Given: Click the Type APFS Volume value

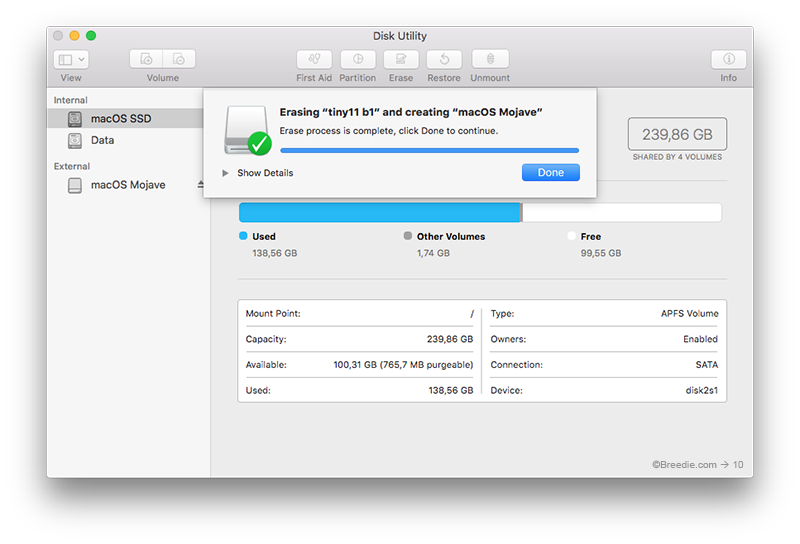Looking at the screenshot, I should click(x=689, y=313).
